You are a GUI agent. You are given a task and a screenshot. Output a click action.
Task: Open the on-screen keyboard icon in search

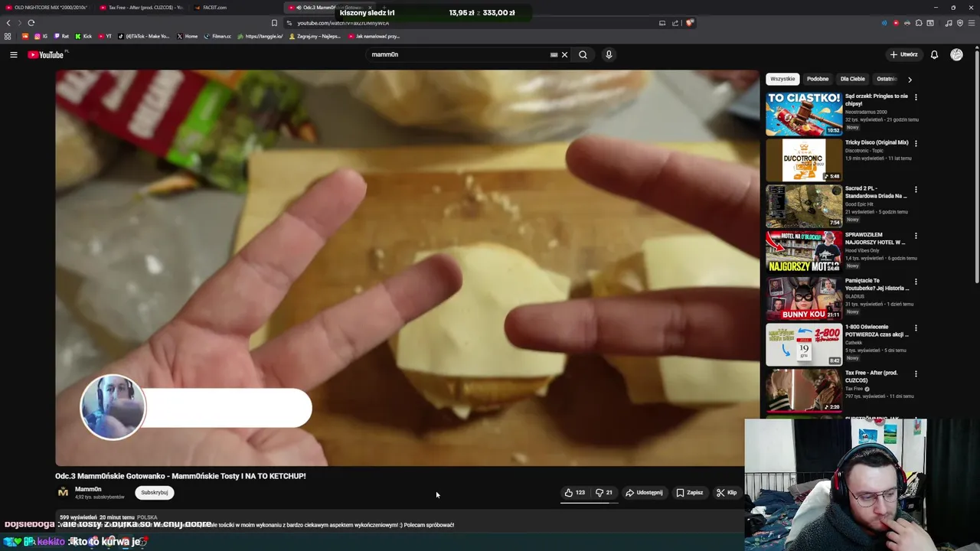coord(554,54)
